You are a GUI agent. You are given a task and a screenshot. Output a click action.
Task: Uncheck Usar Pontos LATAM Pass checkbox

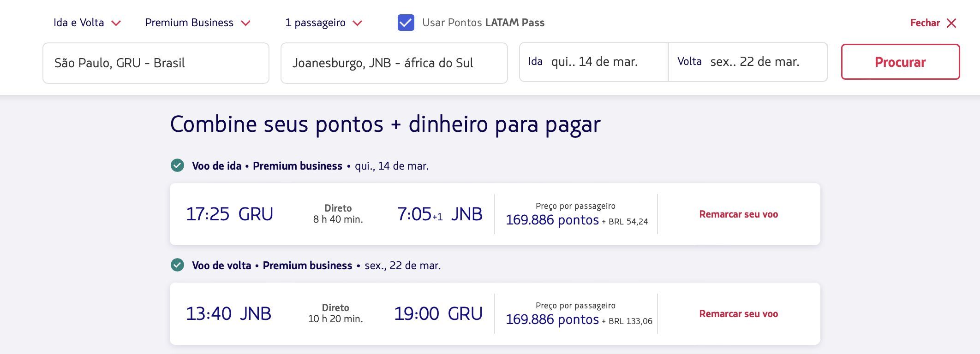[x=406, y=23]
